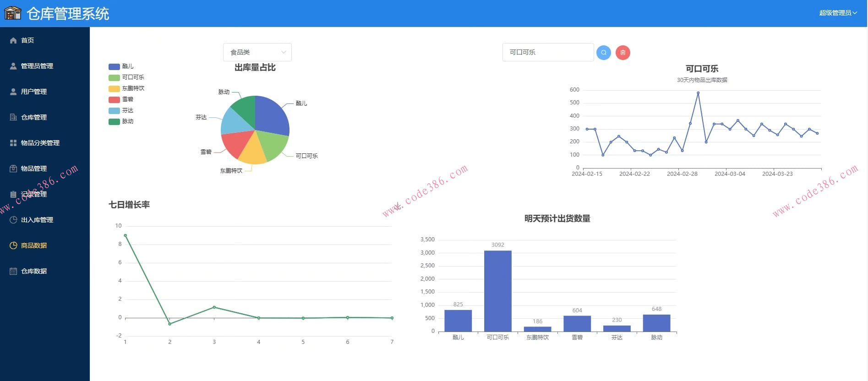Click the 首页 home icon

click(x=13, y=40)
